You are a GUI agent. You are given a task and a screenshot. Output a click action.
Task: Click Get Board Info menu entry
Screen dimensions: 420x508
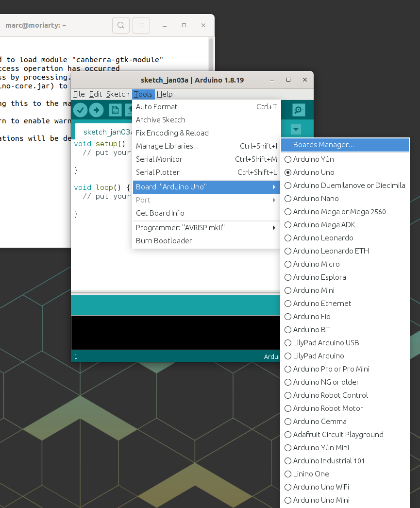tap(206, 213)
